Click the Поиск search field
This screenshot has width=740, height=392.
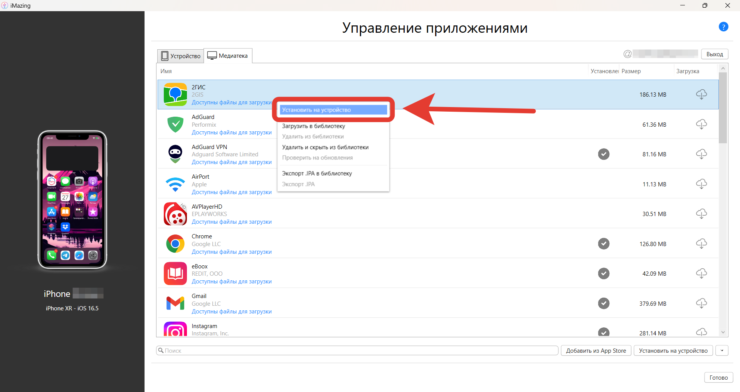tap(357, 350)
